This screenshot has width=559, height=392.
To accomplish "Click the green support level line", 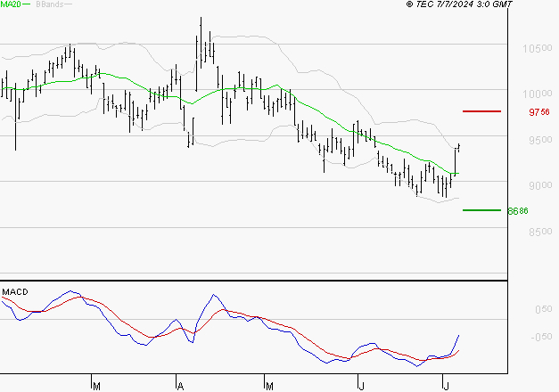I will pyautogui.click(x=481, y=210).
